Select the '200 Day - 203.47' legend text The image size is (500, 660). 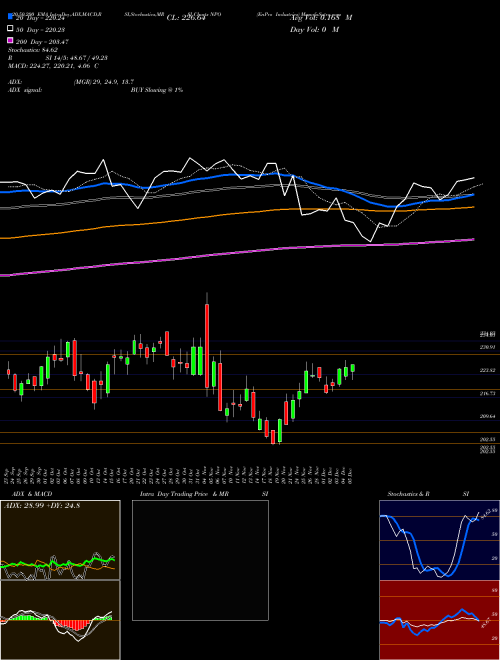point(42,42)
